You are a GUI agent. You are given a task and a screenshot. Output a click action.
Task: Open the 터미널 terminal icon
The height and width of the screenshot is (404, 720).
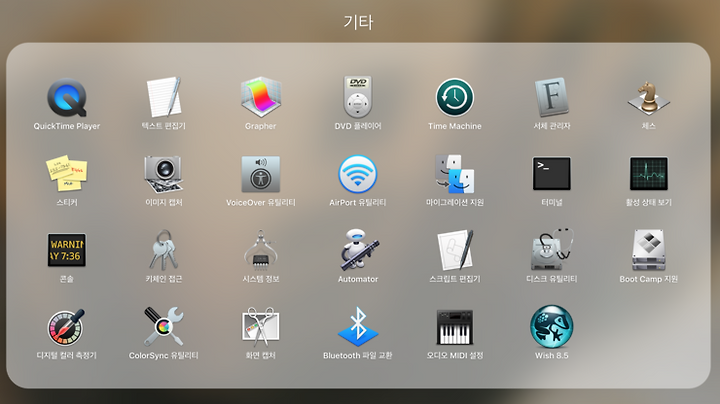(x=551, y=174)
